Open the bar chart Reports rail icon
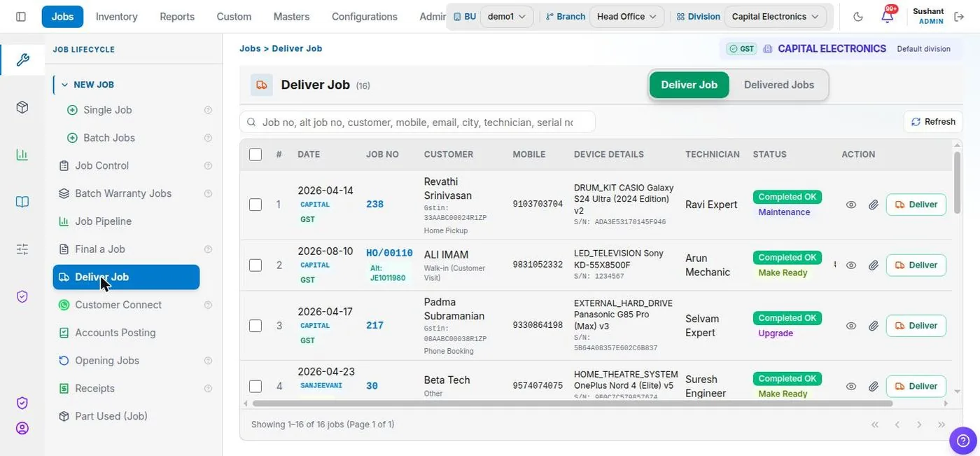Screen dimensions: 980x456 point(22,155)
